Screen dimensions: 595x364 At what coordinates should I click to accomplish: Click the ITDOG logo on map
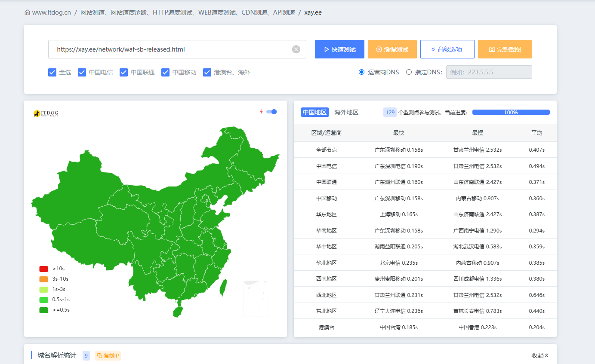point(46,113)
